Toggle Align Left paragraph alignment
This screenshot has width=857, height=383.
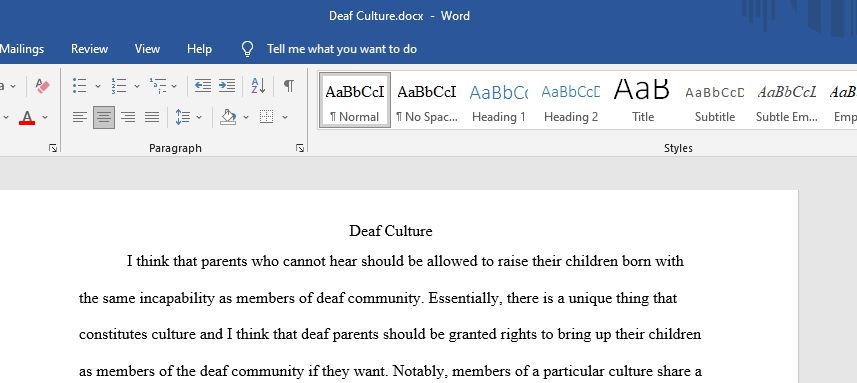click(x=80, y=117)
